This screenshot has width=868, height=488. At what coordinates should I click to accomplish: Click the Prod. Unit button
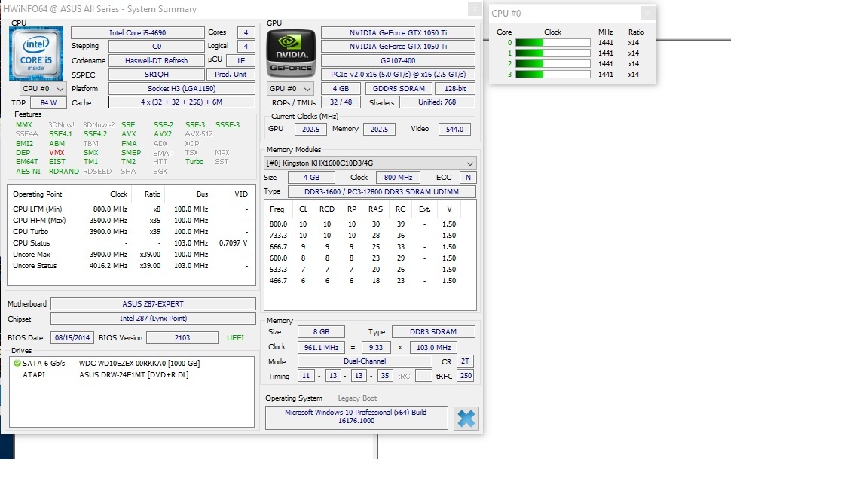click(231, 74)
